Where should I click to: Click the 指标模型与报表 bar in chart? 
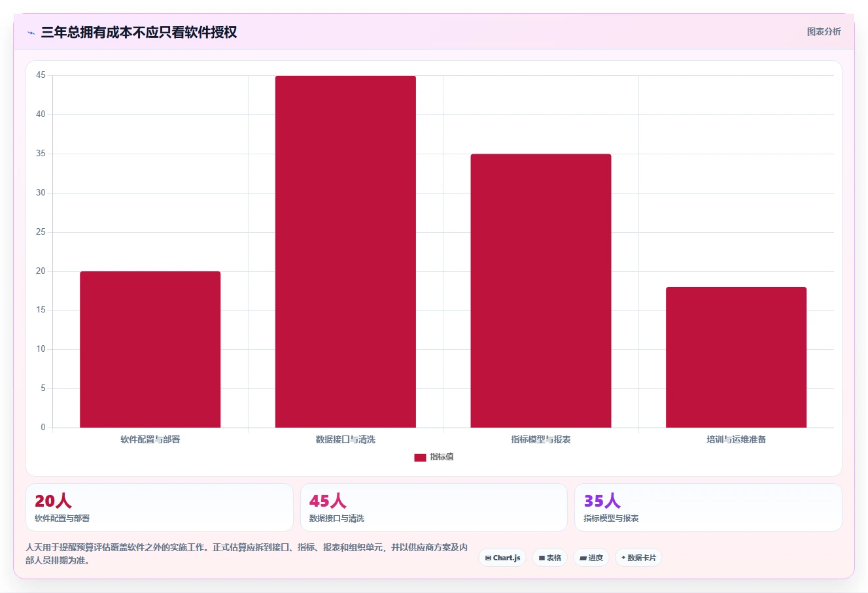(x=541, y=291)
